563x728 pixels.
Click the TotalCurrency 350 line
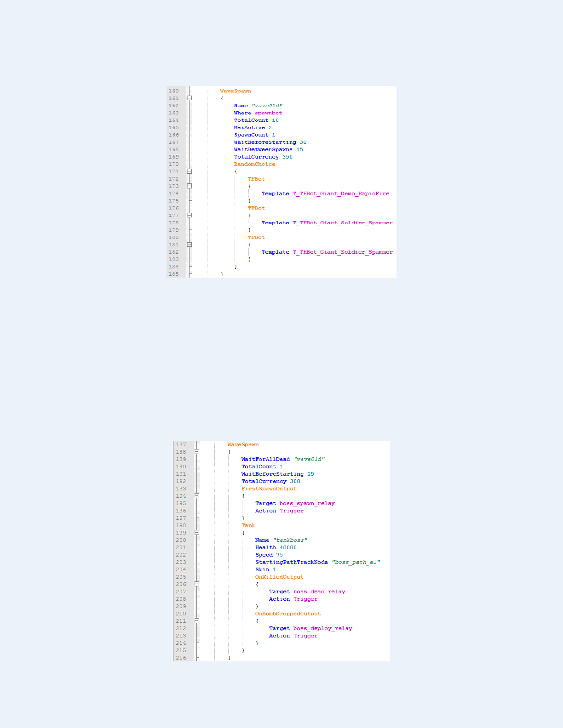263,157
